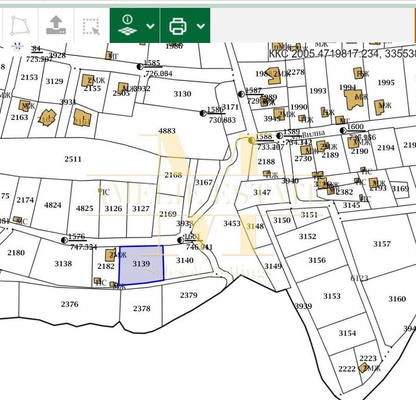Activate the rectangular selection tool
Image resolution: width=416 pixels, height=400 pixels.
[x=91, y=27]
